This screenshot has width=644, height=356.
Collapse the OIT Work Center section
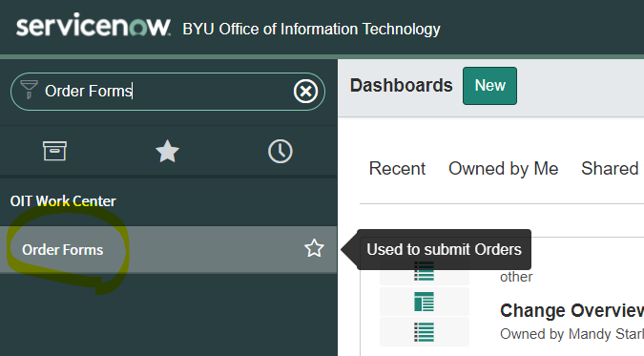(63, 201)
